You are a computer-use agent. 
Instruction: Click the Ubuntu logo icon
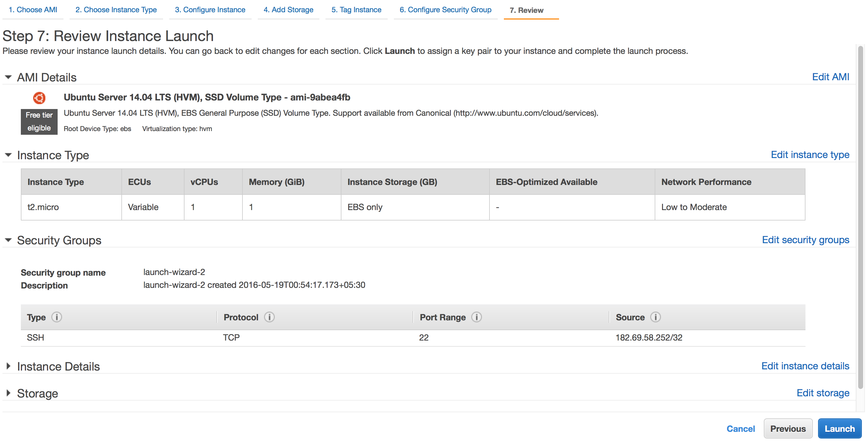point(39,98)
